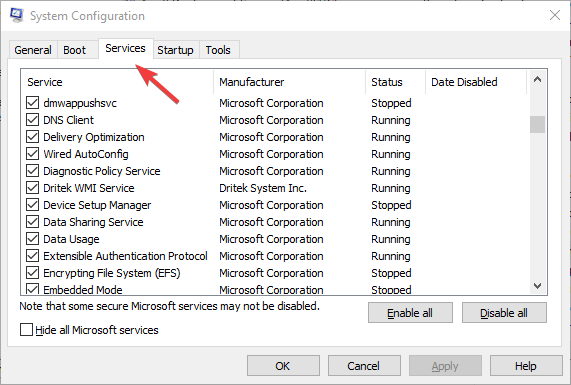The width and height of the screenshot is (571, 385).
Task: Click the secure Microsoft services note
Action: click(x=169, y=306)
